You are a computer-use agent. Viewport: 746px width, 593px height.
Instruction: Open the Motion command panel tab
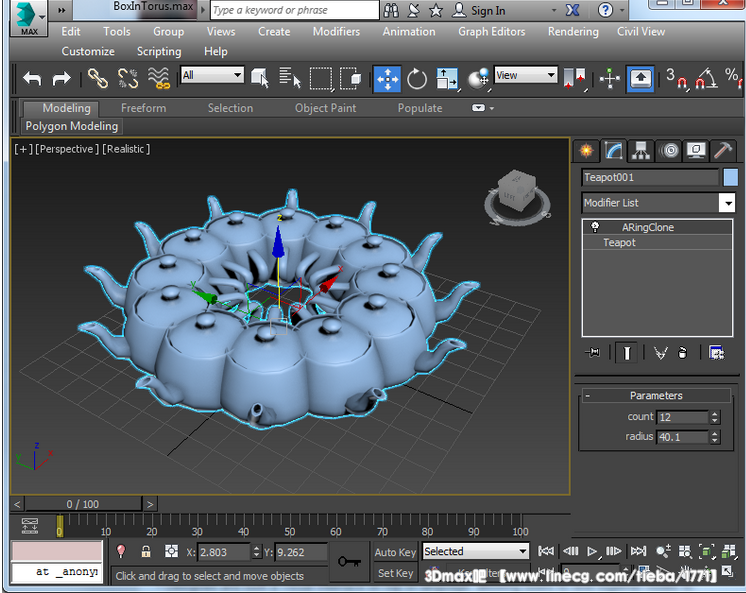(x=669, y=151)
